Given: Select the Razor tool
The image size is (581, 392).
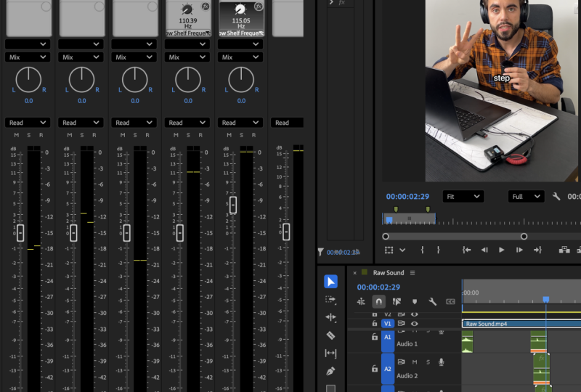Looking at the screenshot, I should click(330, 335).
